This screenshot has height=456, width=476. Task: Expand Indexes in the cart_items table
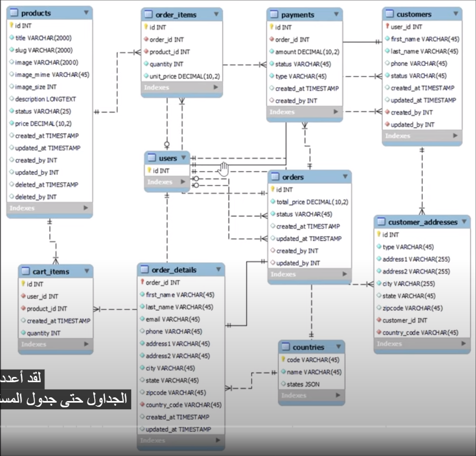[86, 344]
